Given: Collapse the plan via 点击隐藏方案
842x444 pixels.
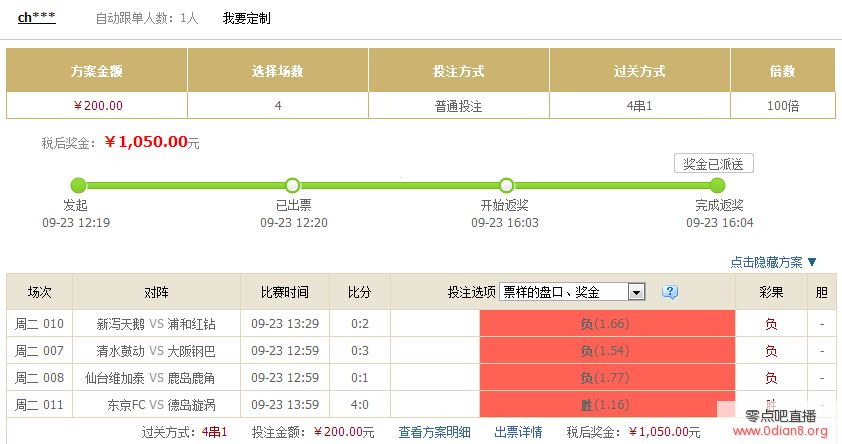Looking at the screenshot, I should (x=773, y=262).
